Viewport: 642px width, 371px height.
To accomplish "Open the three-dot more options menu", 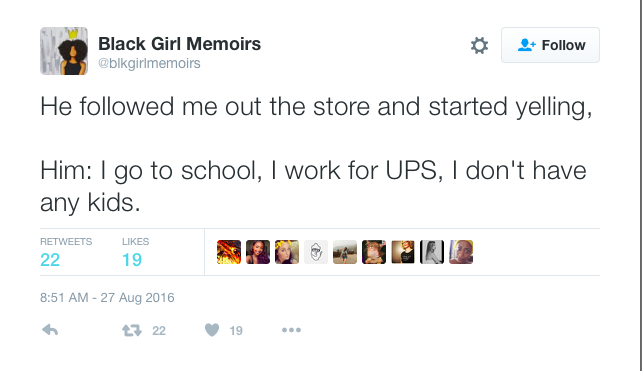I will (x=291, y=330).
